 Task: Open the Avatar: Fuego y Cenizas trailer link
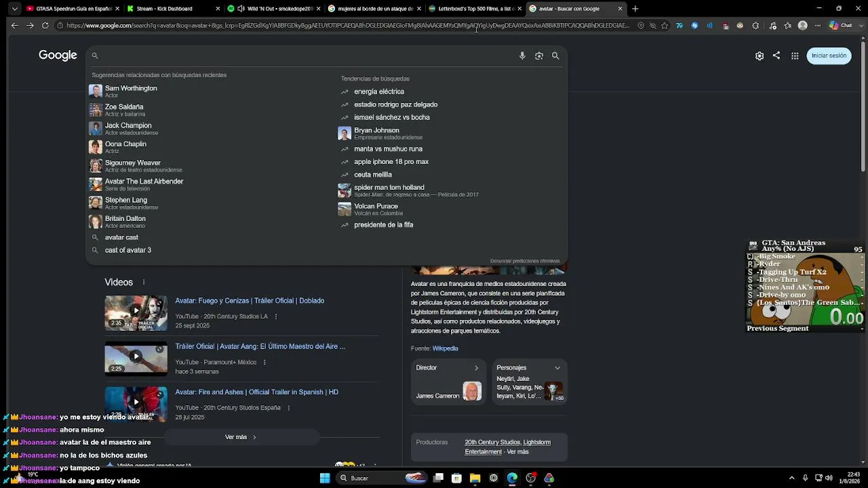click(250, 301)
